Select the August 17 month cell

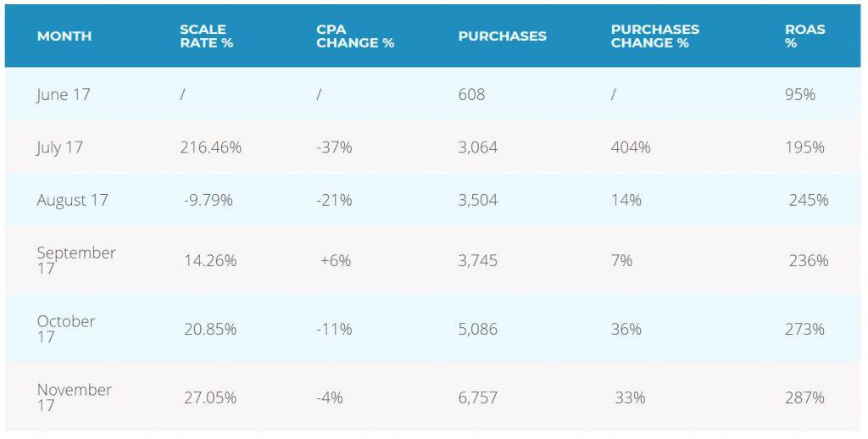click(x=71, y=200)
